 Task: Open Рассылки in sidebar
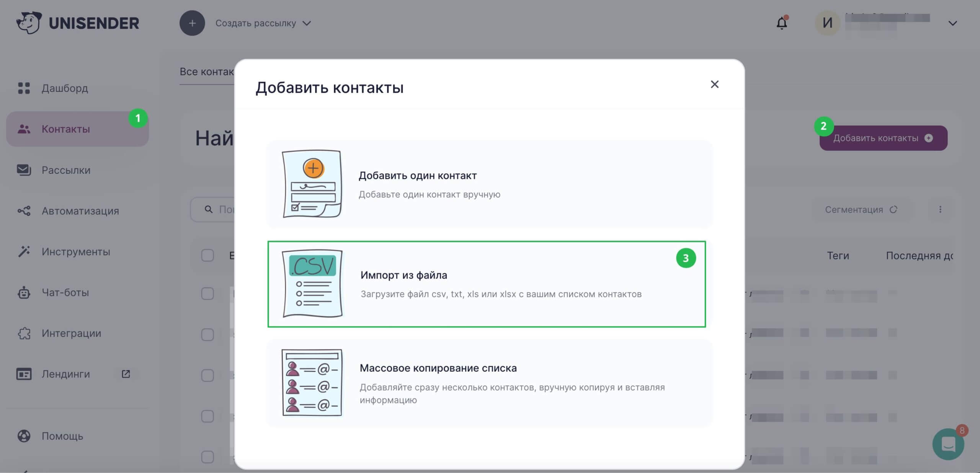tap(77, 170)
